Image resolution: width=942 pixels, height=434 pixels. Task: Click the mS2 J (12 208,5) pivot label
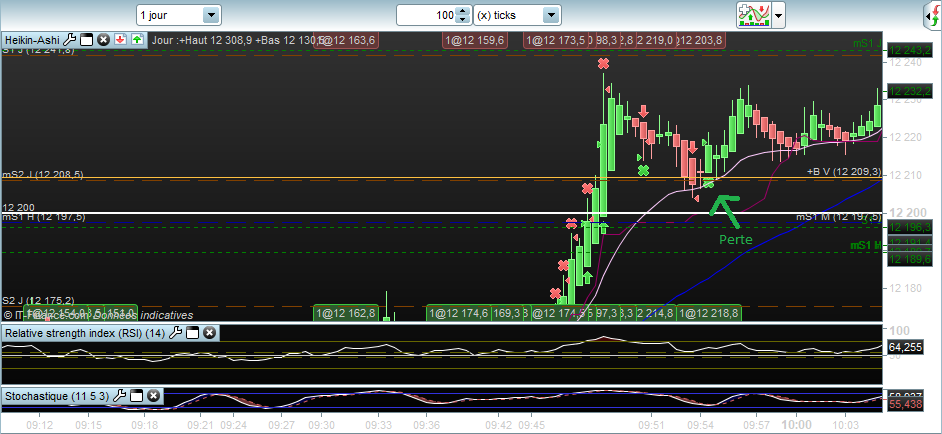point(43,175)
